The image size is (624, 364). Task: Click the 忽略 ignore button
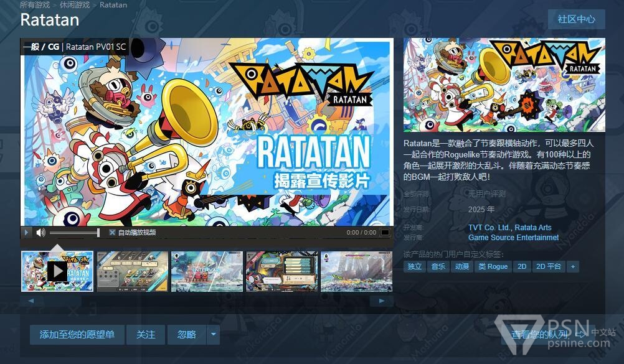[x=187, y=335]
